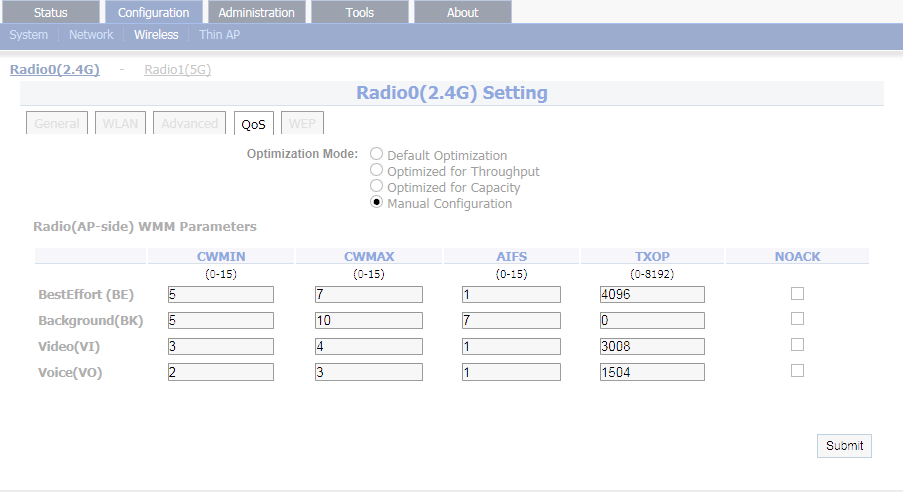Open the Thin AP submenu item
The image size is (903, 492).
click(x=219, y=35)
